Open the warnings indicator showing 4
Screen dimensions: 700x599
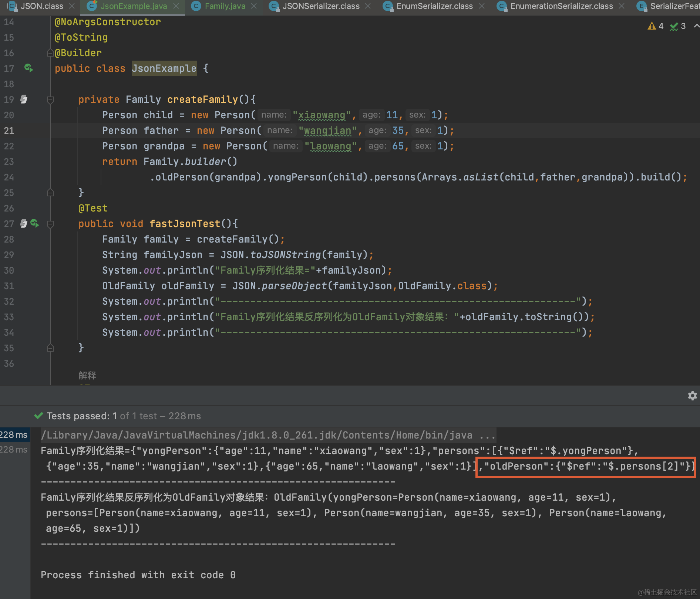coord(655,26)
